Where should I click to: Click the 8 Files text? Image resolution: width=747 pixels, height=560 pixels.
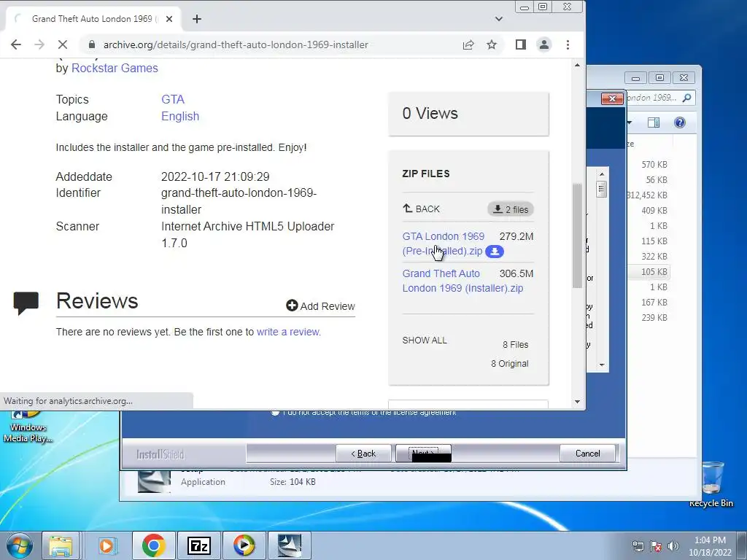[x=516, y=344]
